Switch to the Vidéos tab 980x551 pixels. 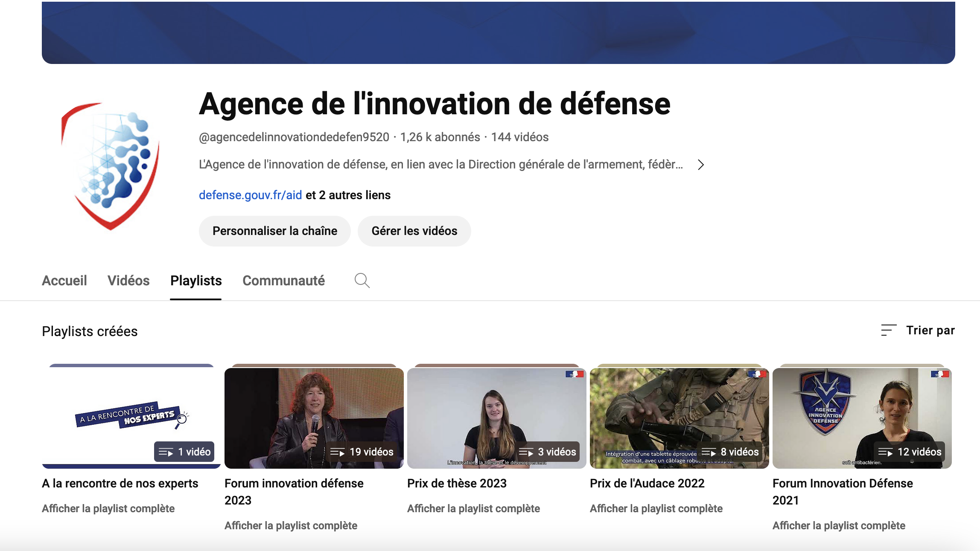click(128, 281)
